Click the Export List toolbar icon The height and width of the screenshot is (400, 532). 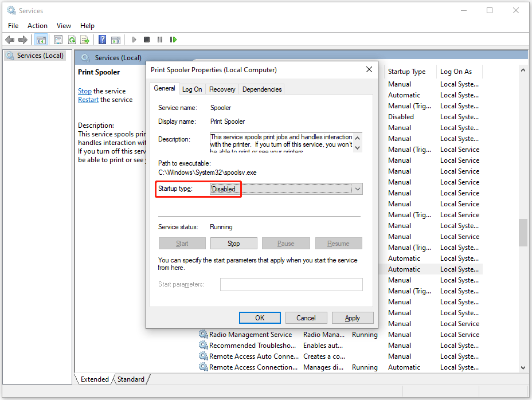coord(85,40)
